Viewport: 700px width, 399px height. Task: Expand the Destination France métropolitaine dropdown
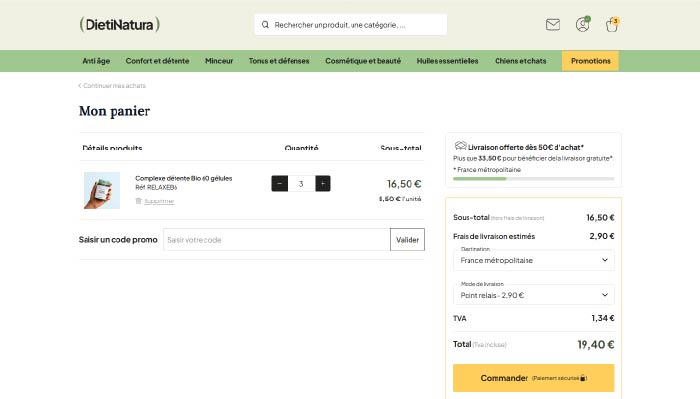tap(534, 260)
